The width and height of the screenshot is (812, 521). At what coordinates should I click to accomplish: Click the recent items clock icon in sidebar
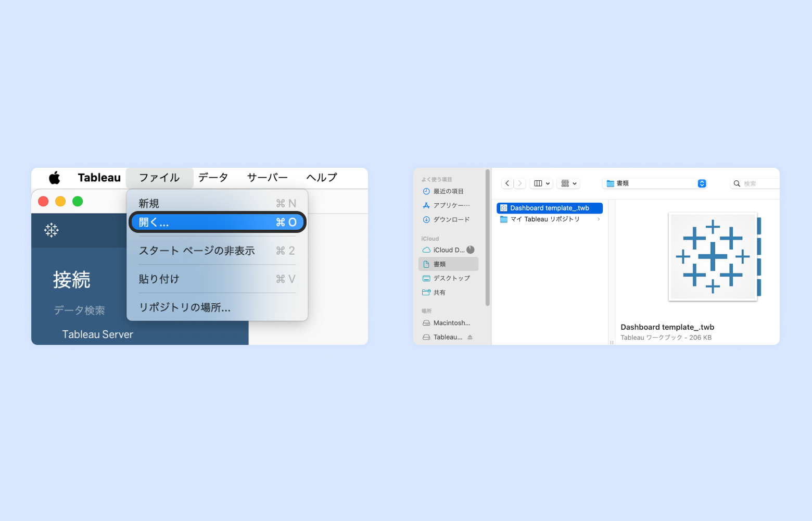click(x=426, y=191)
